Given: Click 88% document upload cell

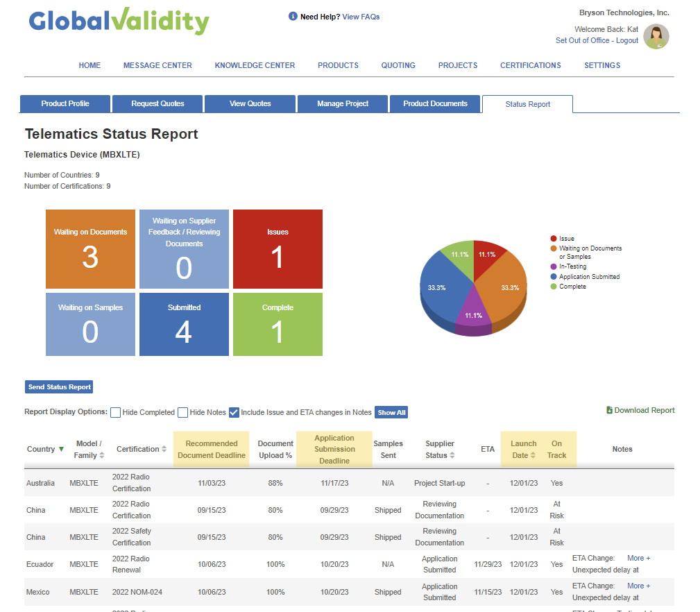Looking at the screenshot, I should click(275, 483).
